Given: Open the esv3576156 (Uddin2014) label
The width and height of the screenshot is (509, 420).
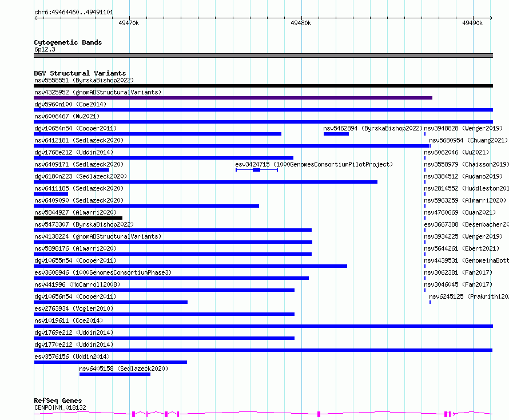Looking at the screenshot, I should click(72, 356).
